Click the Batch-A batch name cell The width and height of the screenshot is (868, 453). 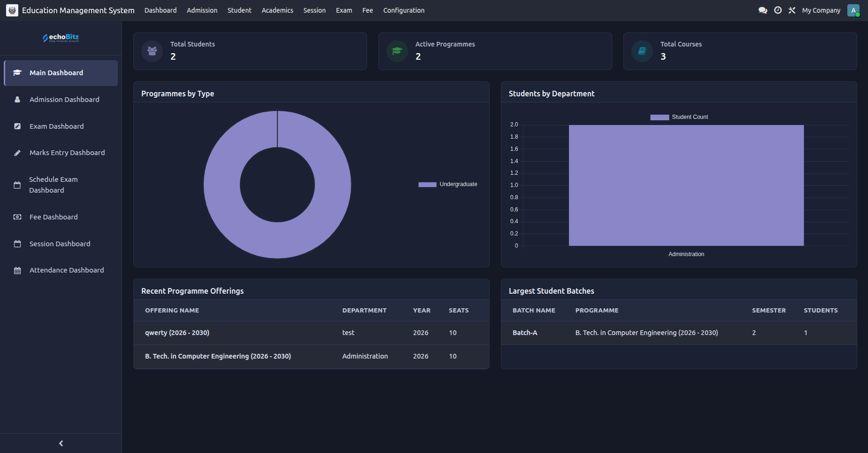click(x=525, y=333)
